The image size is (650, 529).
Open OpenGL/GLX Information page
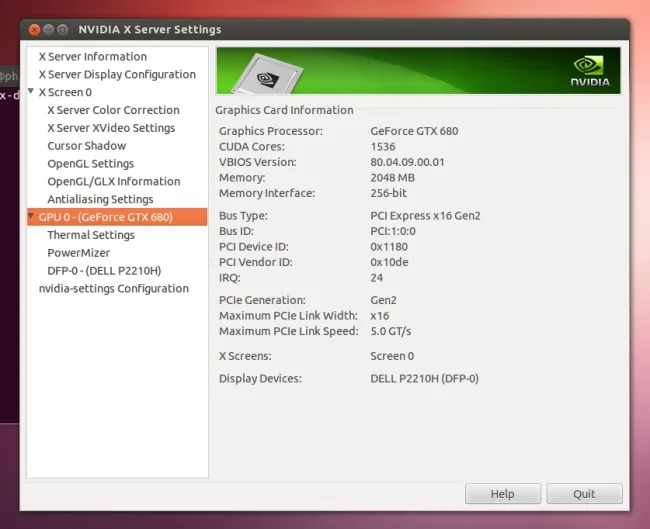click(x=114, y=181)
